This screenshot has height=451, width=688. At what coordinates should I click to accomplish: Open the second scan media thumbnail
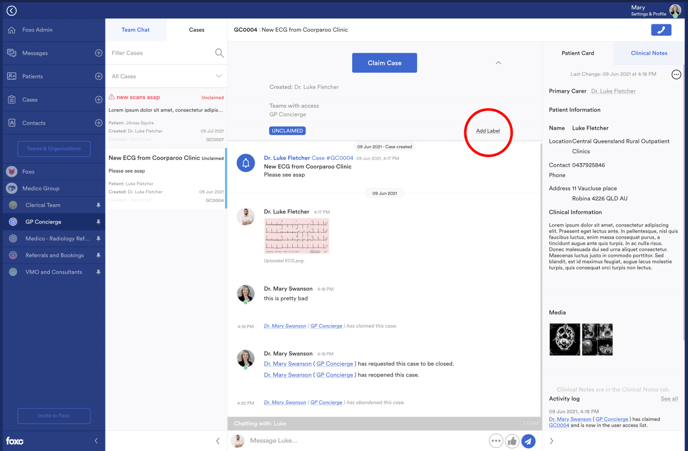[597, 340]
